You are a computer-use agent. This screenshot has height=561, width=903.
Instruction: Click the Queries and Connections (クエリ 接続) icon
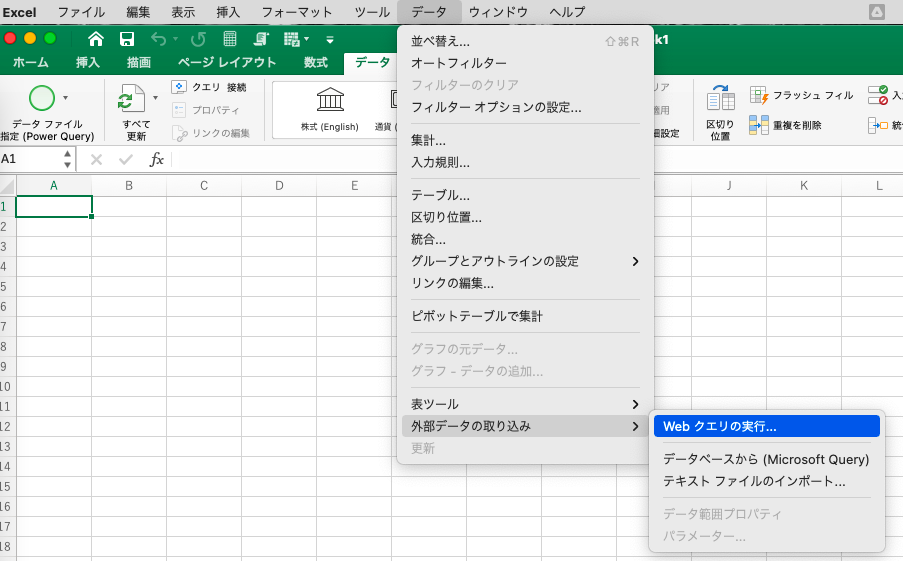click(180, 88)
